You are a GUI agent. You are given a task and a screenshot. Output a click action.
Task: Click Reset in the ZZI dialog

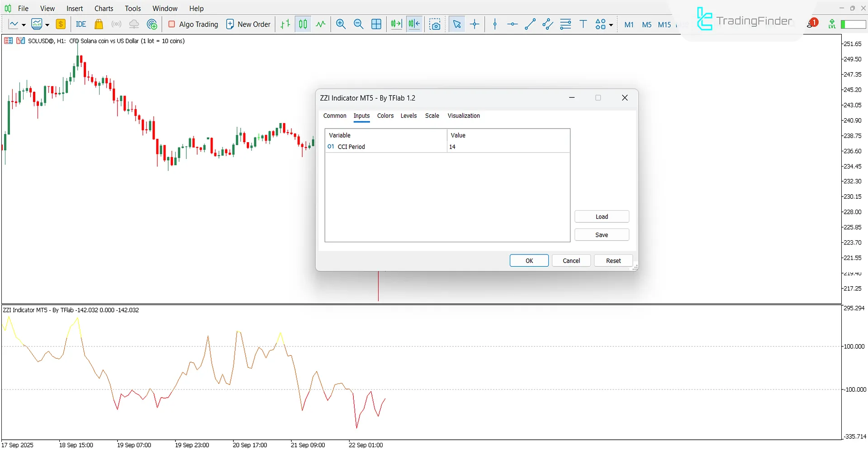pos(613,260)
